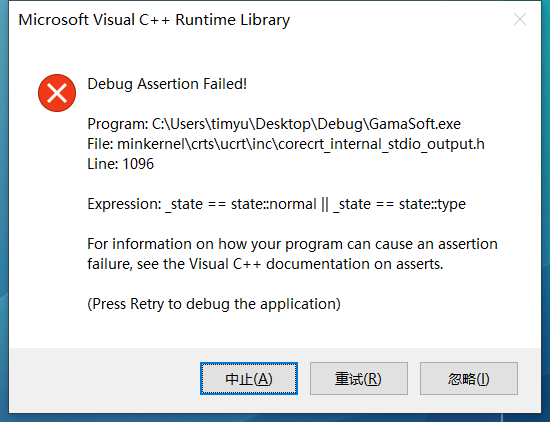Click the File: label text
Viewport: 550px width, 422px height.
[100, 144]
